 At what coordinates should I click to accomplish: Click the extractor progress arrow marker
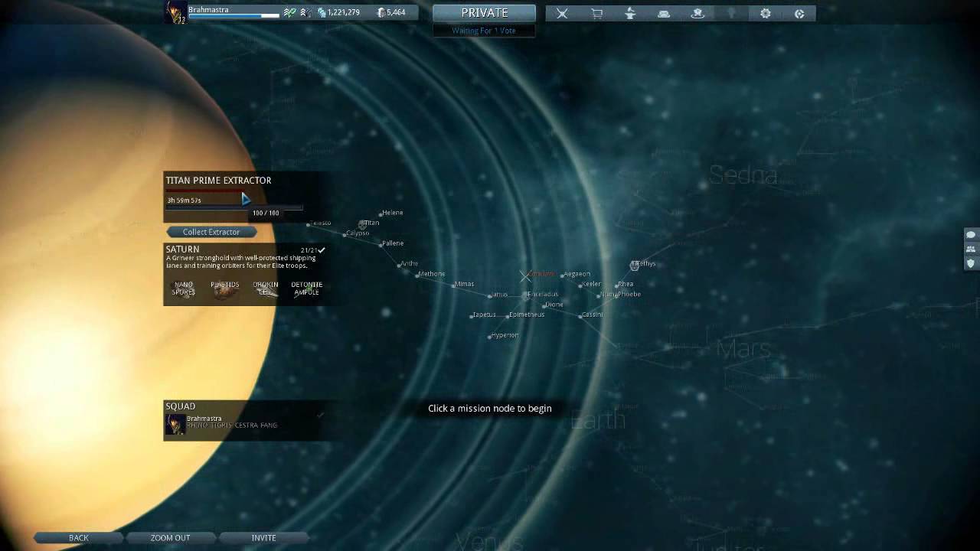(x=245, y=199)
